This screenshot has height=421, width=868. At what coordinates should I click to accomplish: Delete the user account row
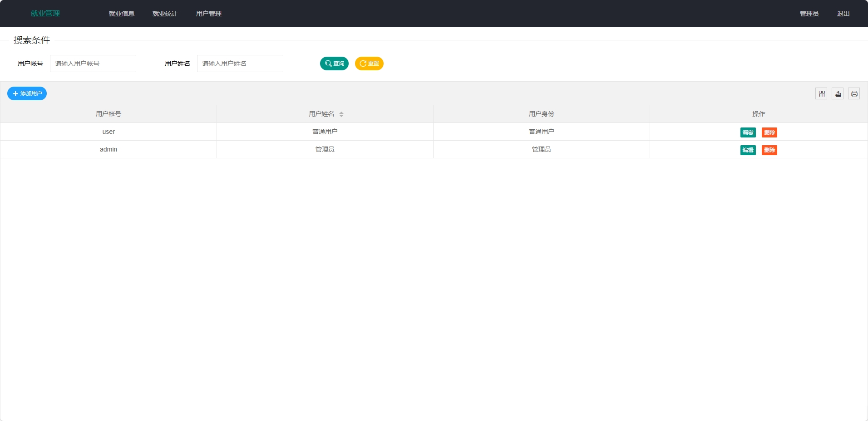point(769,132)
